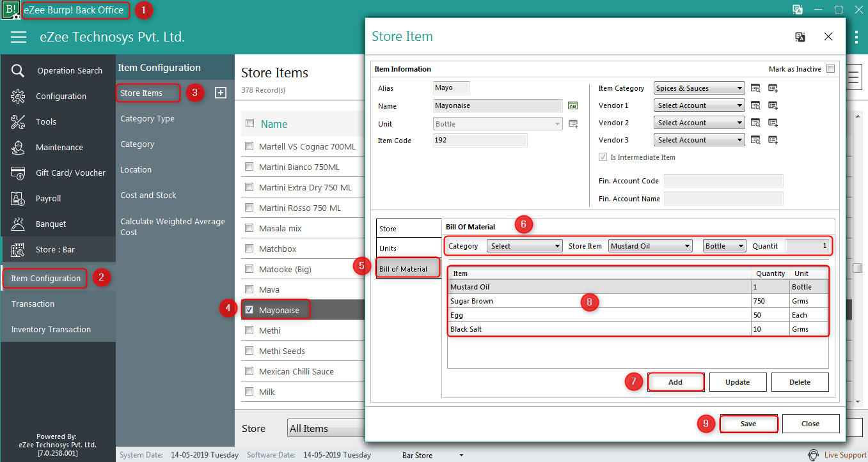Click the add-new icon beside Item Category
The height and width of the screenshot is (462, 868).
773,88
